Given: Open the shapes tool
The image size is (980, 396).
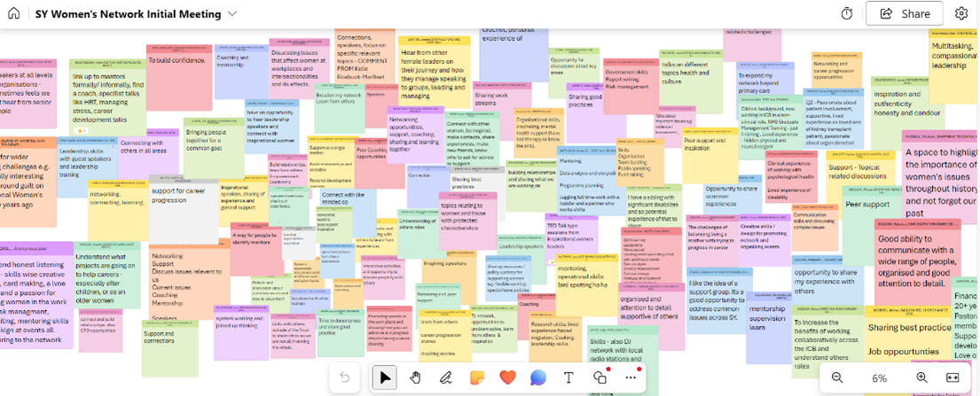Looking at the screenshot, I should click(x=600, y=377).
